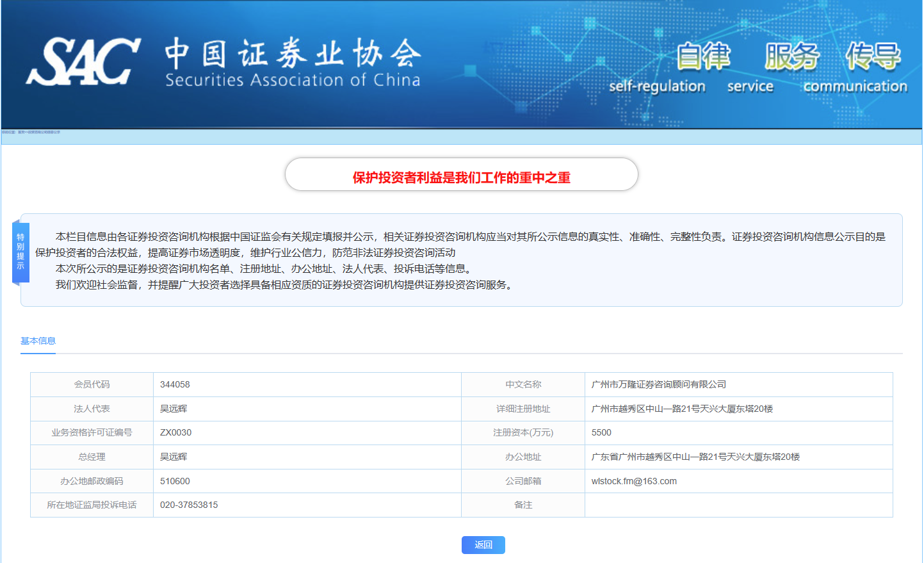
Task: Click the license number ZX0030 cell
Action: click(x=175, y=432)
